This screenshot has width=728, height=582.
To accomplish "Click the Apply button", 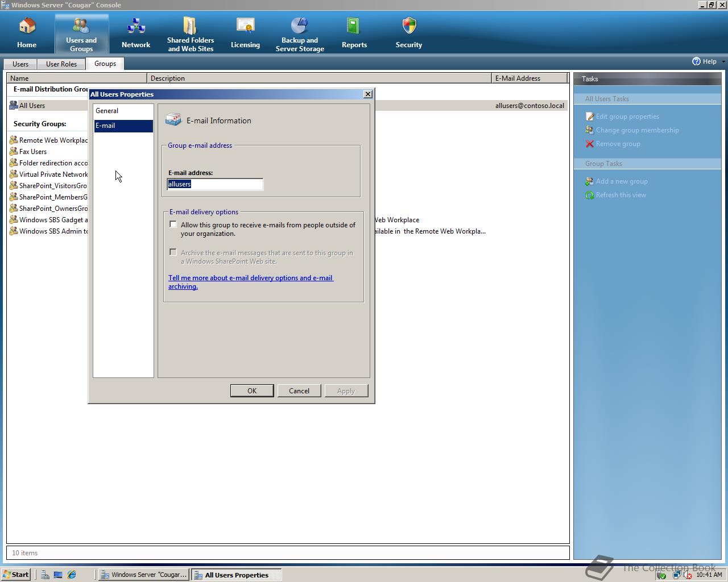I will [346, 390].
